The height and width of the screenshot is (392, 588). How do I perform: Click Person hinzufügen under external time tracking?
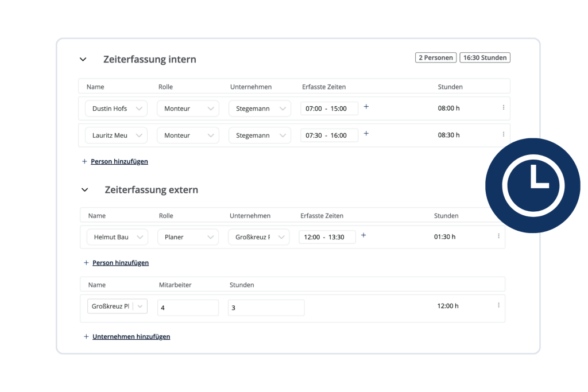tap(120, 263)
